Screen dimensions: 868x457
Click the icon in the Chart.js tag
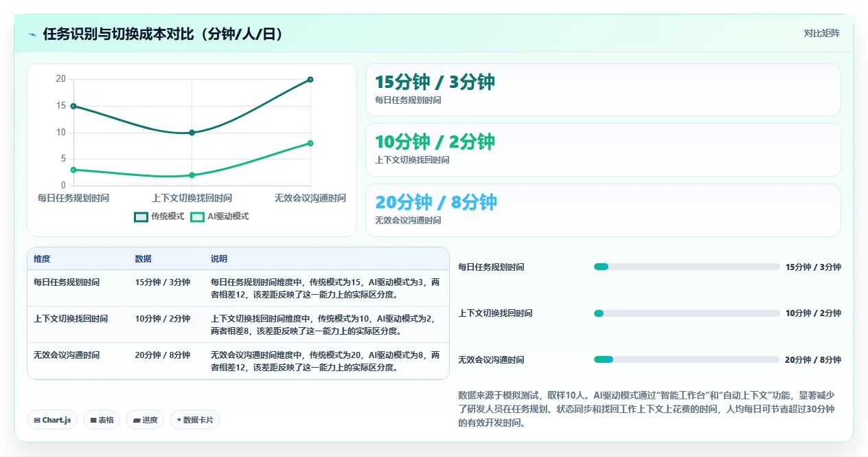(x=37, y=420)
